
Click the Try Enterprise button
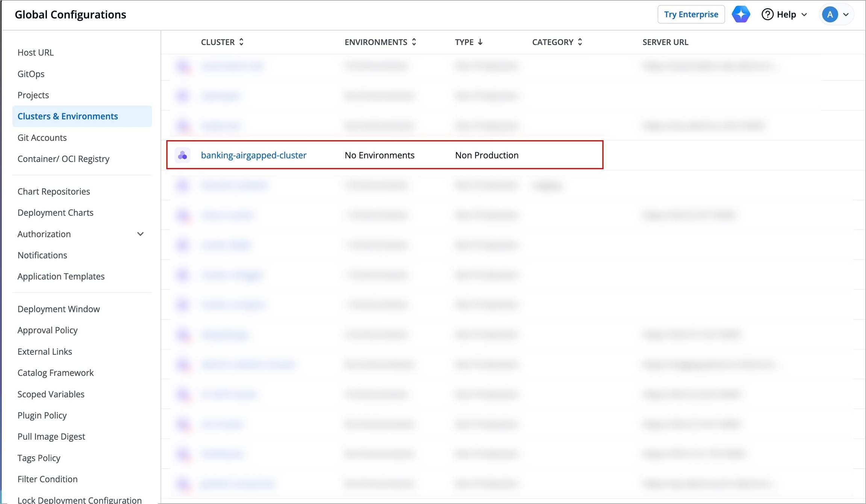point(690,14)
